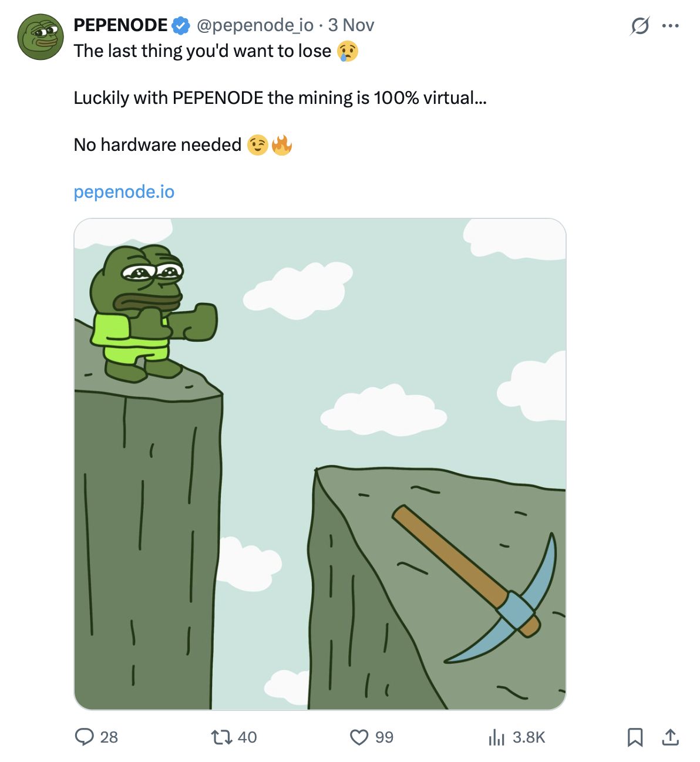Screen dimensions: 700x762
Task: Click the PEPENODE display name
Action: click(118, 25)
